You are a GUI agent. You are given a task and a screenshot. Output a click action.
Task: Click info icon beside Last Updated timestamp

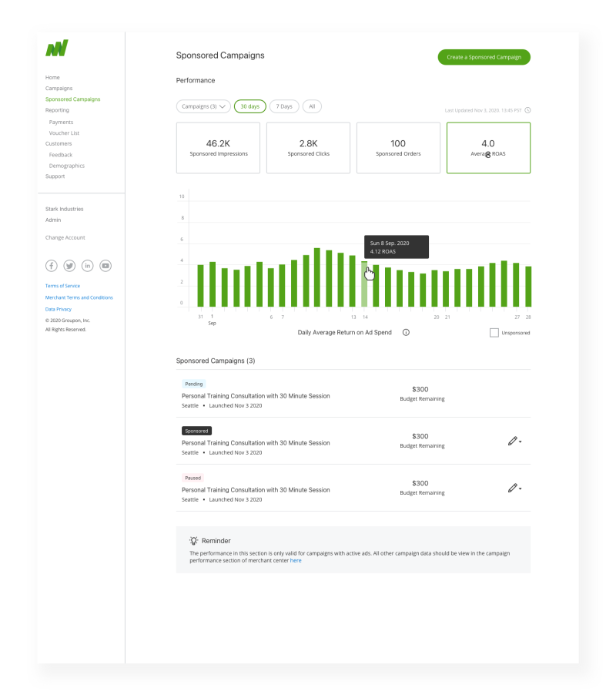click(527, 110)
